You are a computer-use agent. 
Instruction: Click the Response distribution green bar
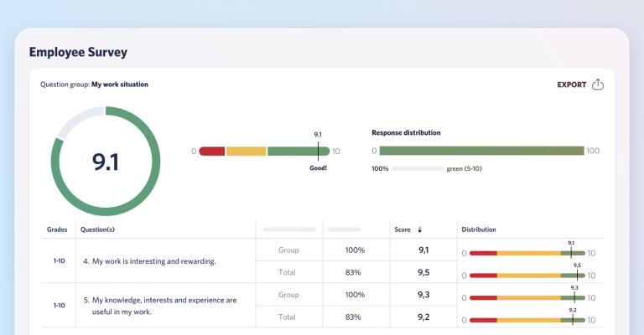click(482, 151)
